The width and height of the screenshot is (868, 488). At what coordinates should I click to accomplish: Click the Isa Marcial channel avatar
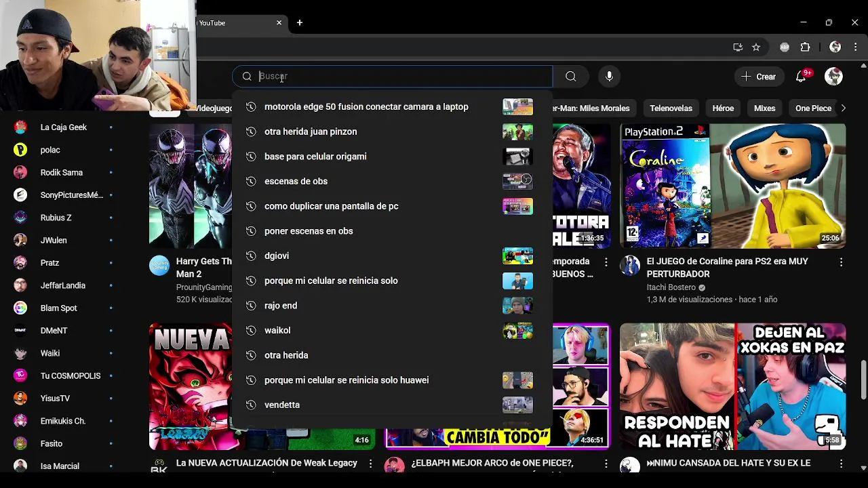pyautogui.click(x=20, y=466)
